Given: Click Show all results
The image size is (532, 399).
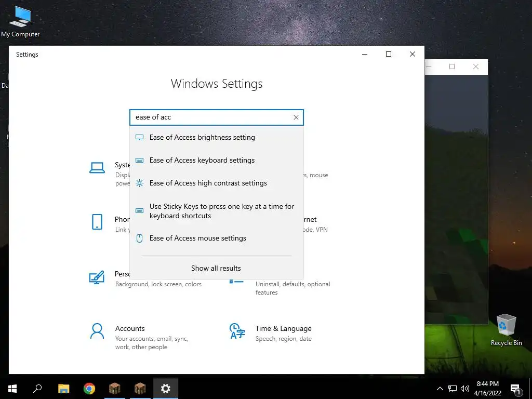Looking at the screenshot, I should click(216, 269).
